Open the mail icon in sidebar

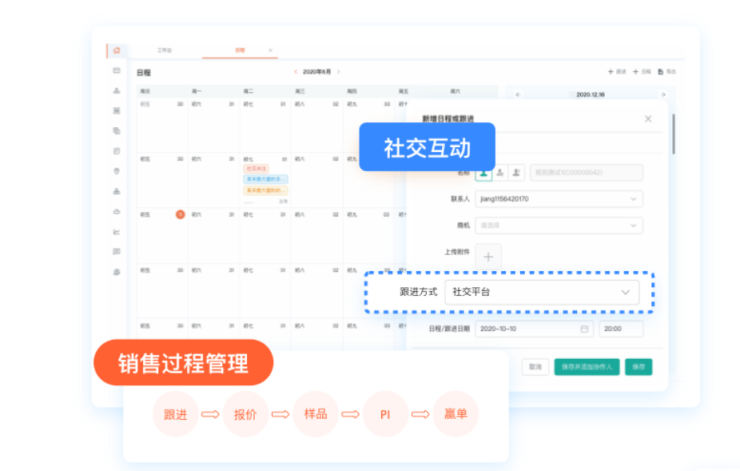(117, 70)
